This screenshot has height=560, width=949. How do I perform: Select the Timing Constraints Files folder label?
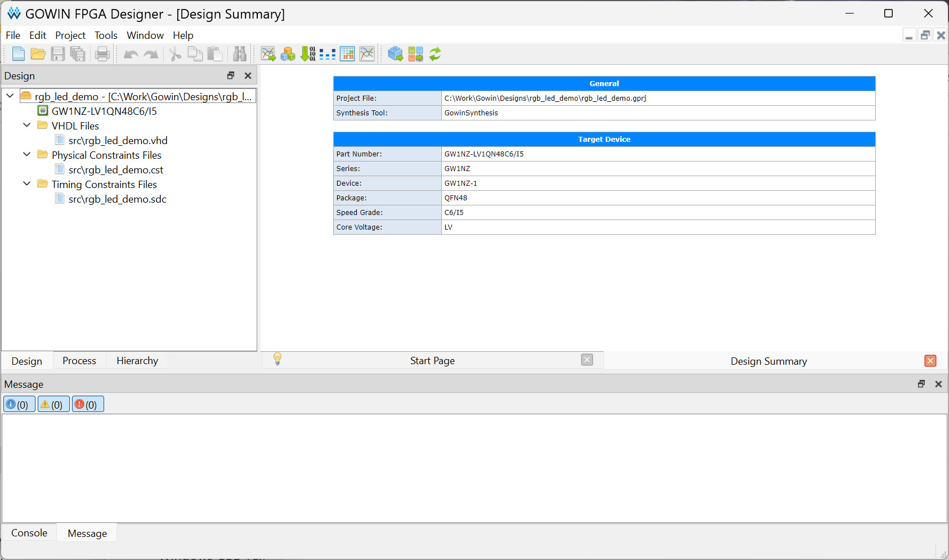click(104, 184)
